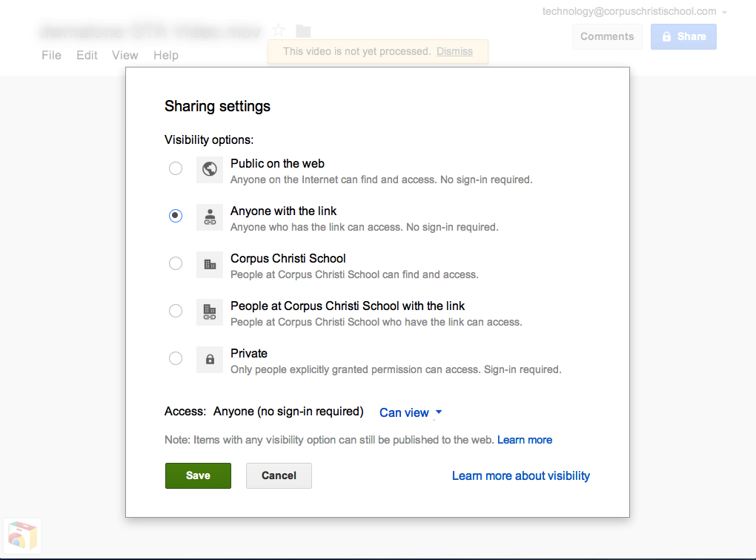Star the document with the star icon
This screenshot has width=756, height=560.
pyautogui.click(x=279, y=30)
